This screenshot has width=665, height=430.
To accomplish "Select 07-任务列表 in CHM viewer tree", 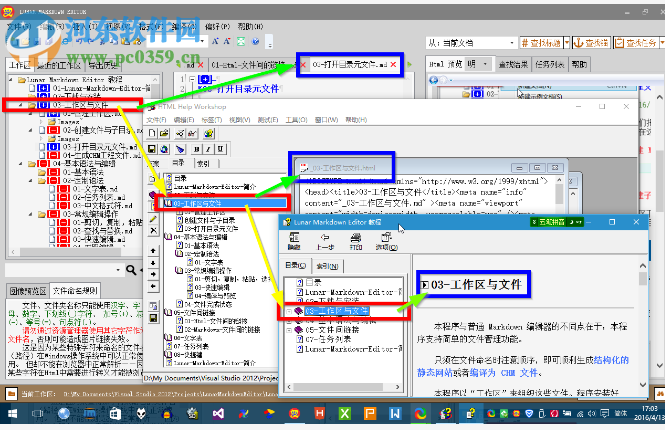I will [328, 339].
